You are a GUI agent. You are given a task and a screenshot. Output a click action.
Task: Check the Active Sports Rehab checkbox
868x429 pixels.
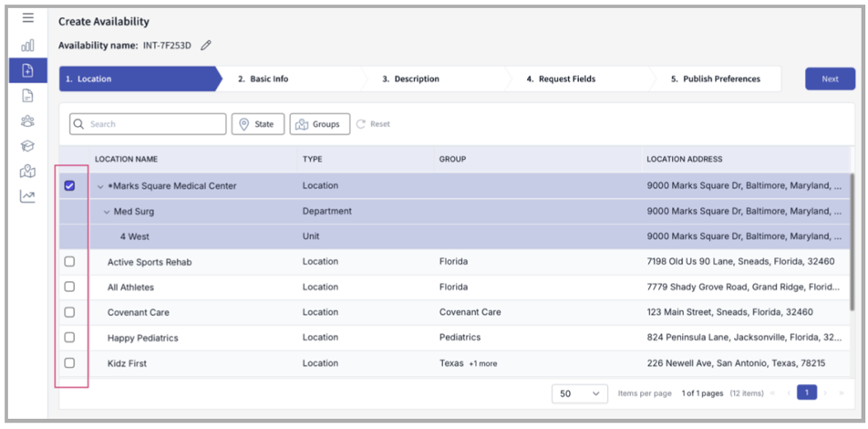coord(70,262)
